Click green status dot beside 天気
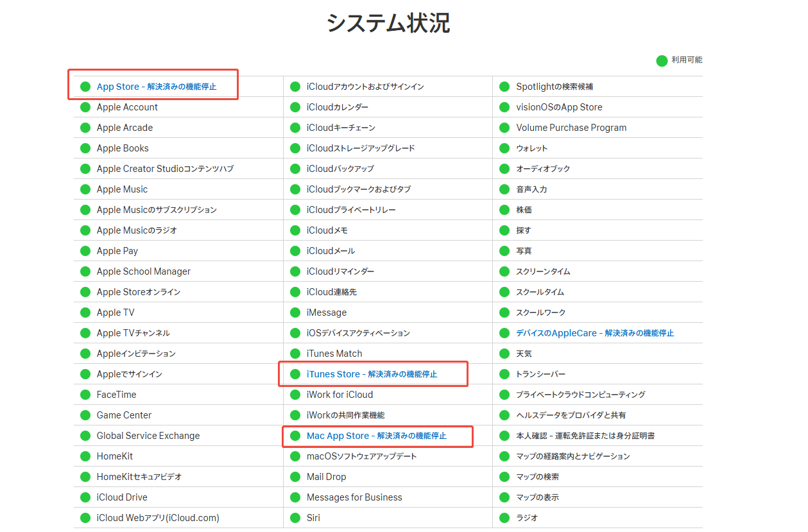This screenshot has width=808, height=532. 505,354
